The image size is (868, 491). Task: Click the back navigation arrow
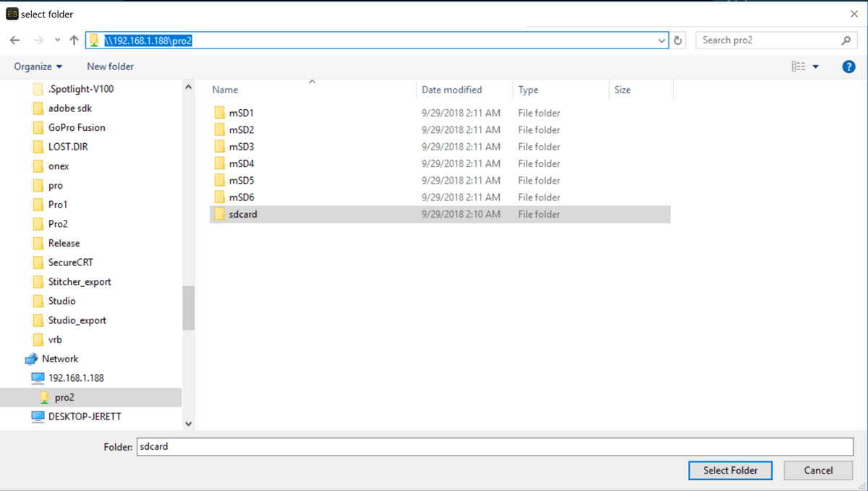[14, 40]
